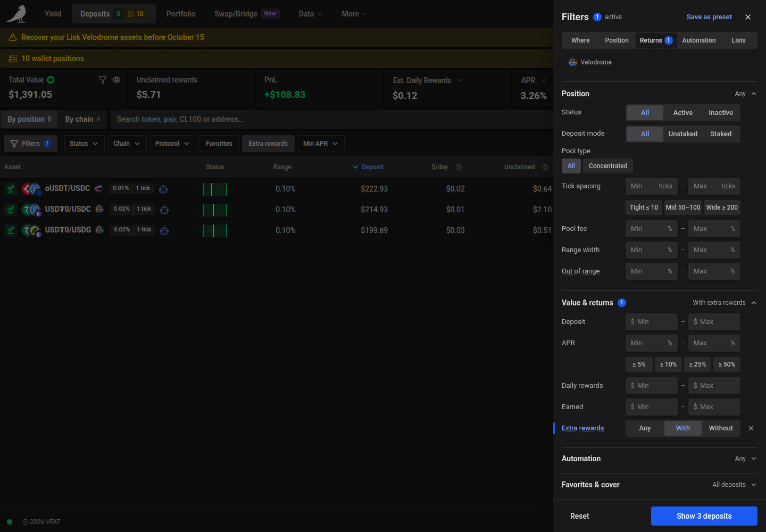Viewport: 766px width, 532px height.
Task: Click the oUSDT/USDC robot automation icon
Action: pos(163,189)
